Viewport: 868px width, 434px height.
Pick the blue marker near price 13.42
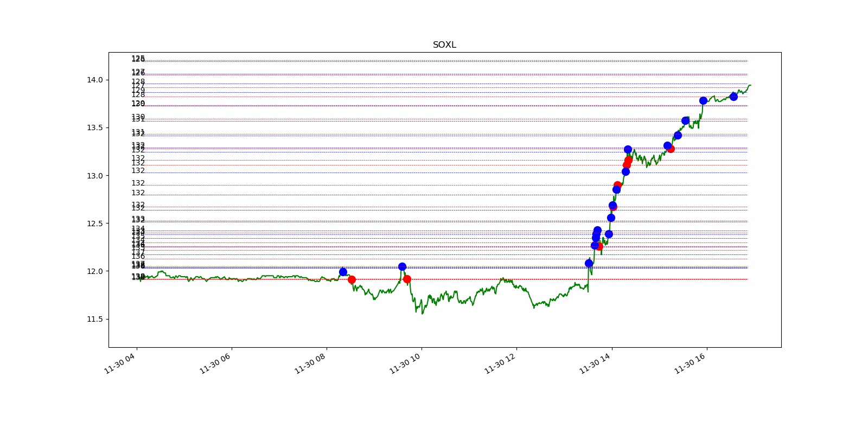678,135
